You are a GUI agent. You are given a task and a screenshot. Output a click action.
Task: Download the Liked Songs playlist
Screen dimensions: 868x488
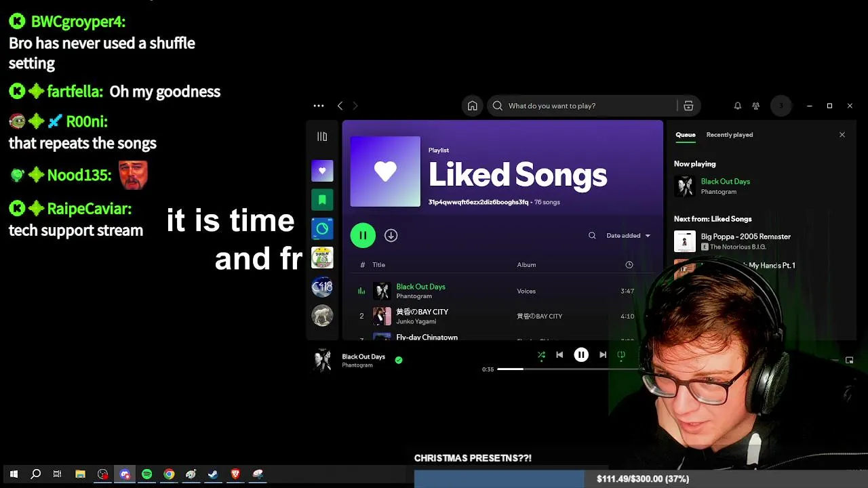point(391,235)
